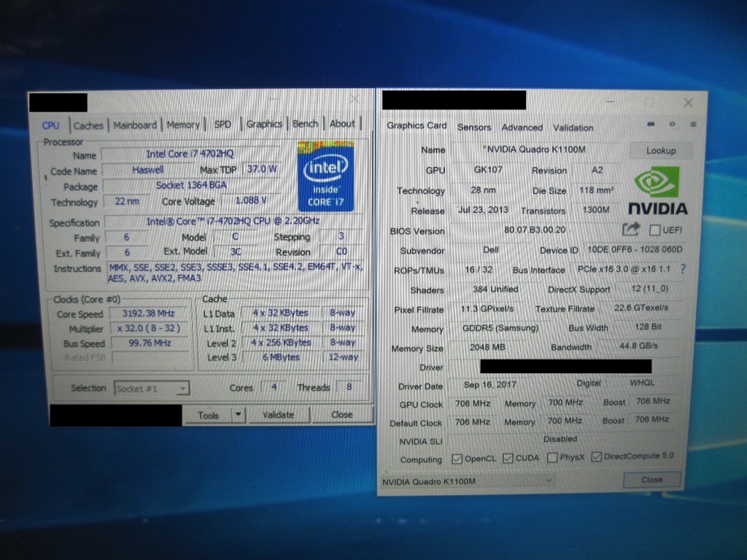Click the Shaders value 384 Unified
The width and height of the screenshot is (747, 560).
pyautogui.click(x=495, y=289)
